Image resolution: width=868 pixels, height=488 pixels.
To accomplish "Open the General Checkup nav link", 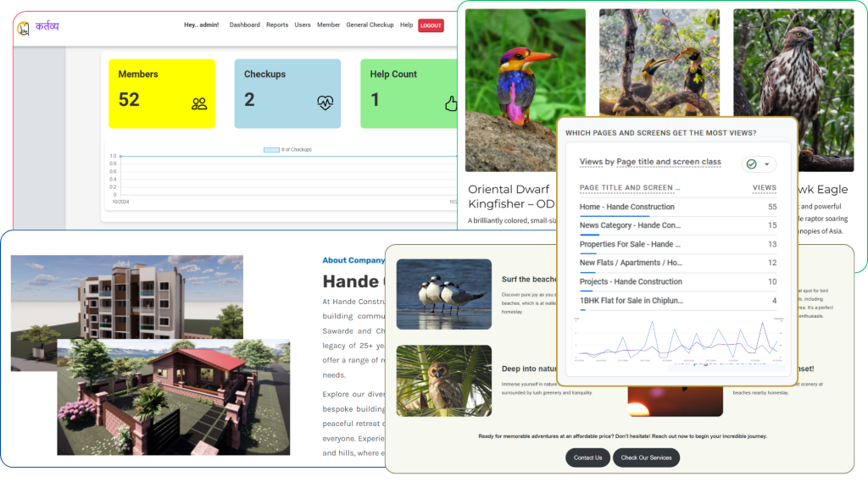I will [x=370, y=25].
